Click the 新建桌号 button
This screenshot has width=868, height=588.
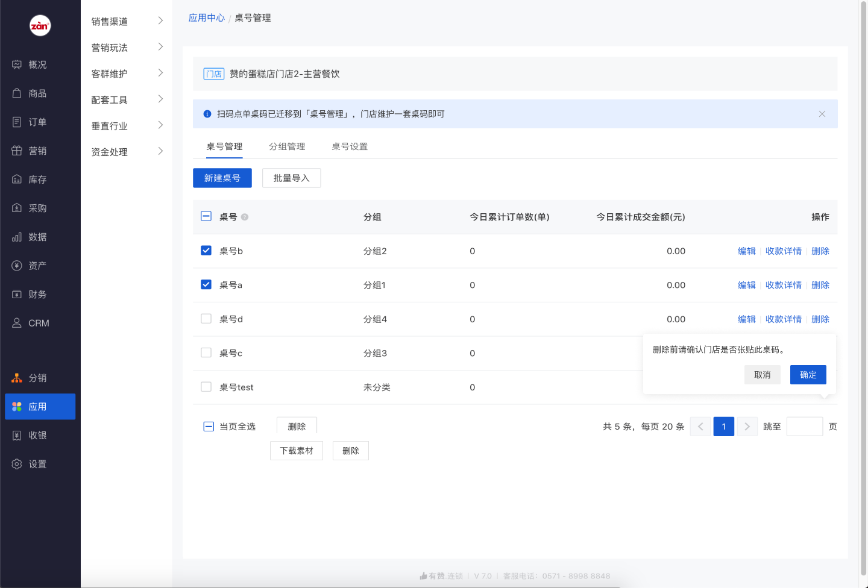click(222, 178)
